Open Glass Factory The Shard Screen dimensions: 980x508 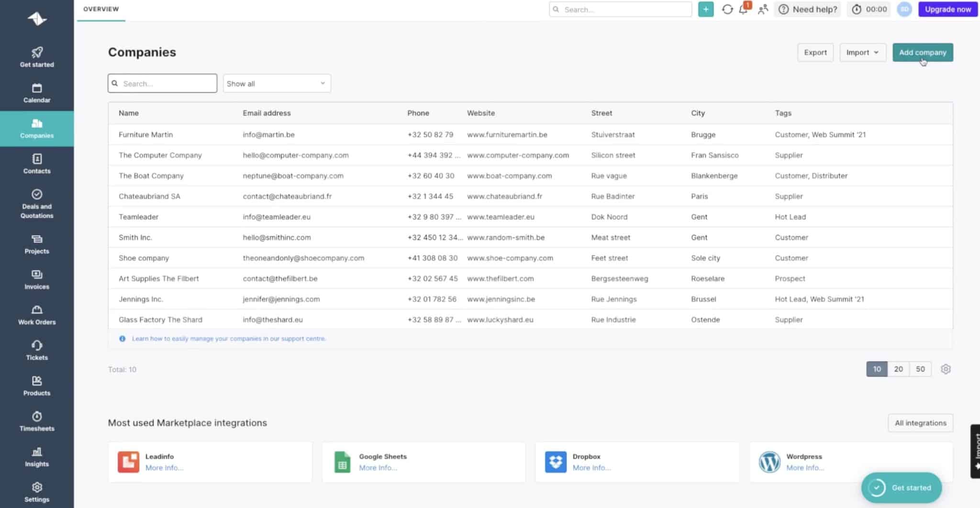[530, 320]
